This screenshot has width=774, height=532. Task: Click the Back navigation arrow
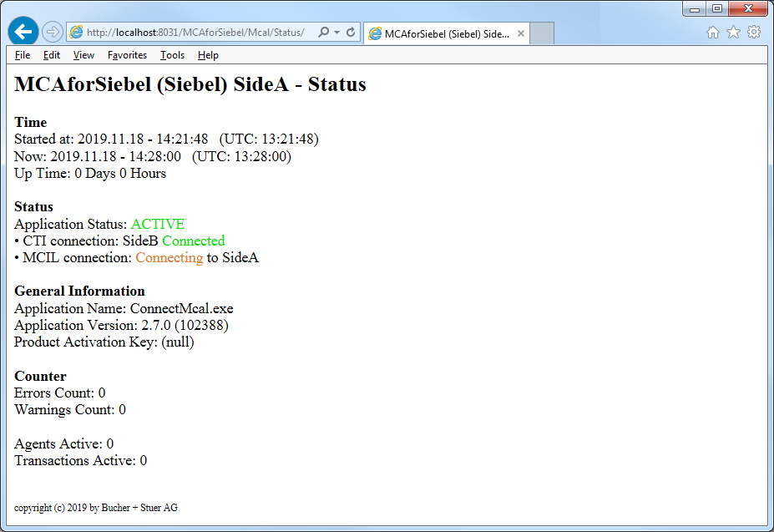coord(23,31)
